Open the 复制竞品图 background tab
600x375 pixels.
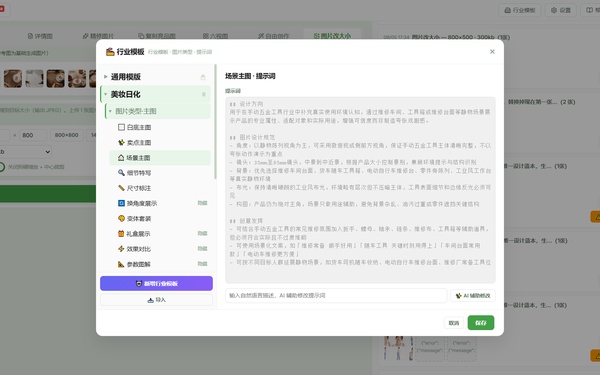pos(157,36)
